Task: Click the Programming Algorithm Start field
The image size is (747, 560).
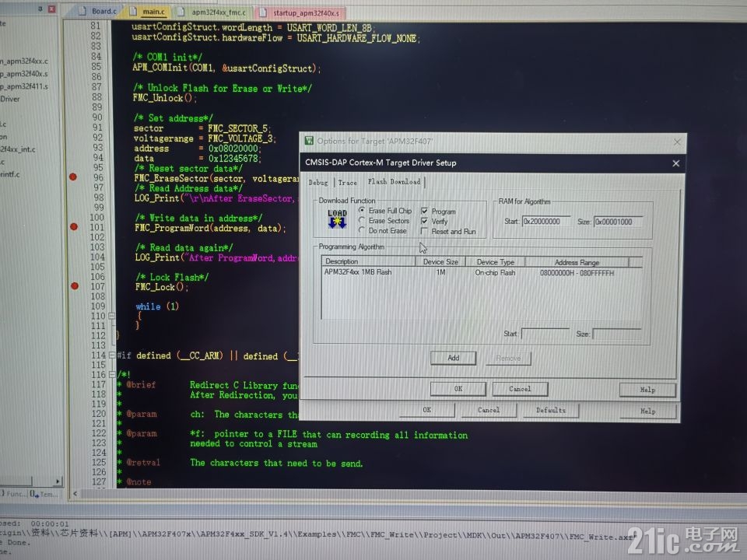Action: (x=545, y=334)
